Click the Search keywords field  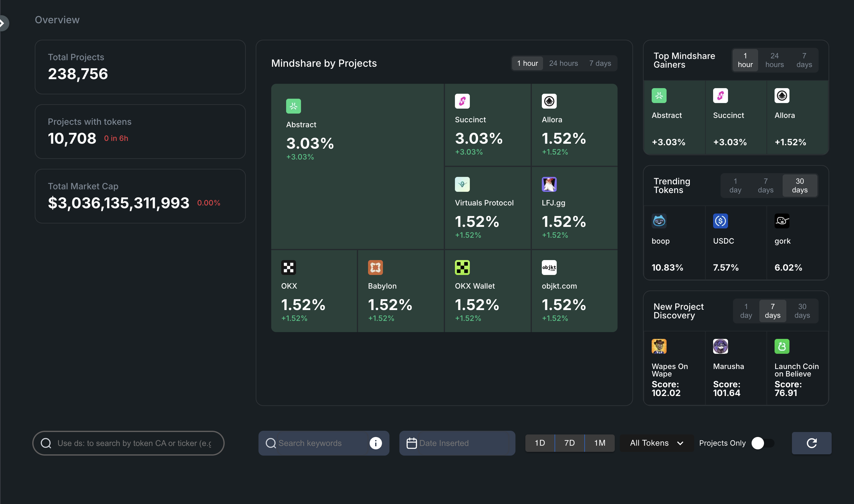[x=324, y=443]
